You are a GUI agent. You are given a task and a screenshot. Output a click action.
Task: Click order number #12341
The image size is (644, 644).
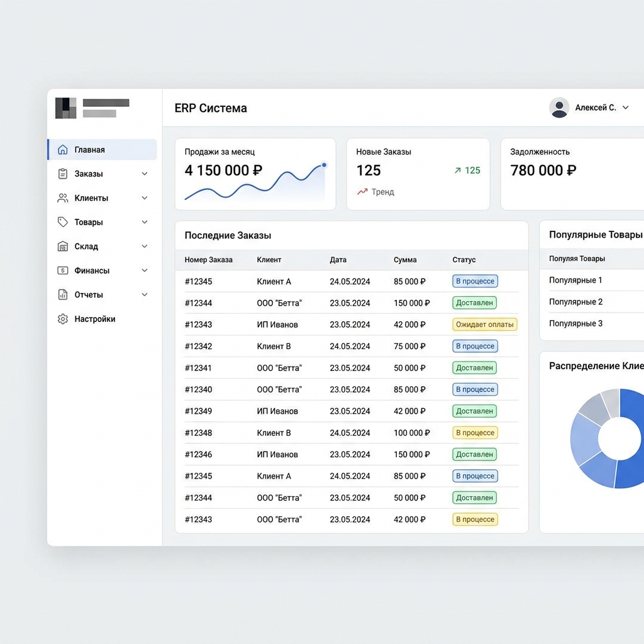198,367
